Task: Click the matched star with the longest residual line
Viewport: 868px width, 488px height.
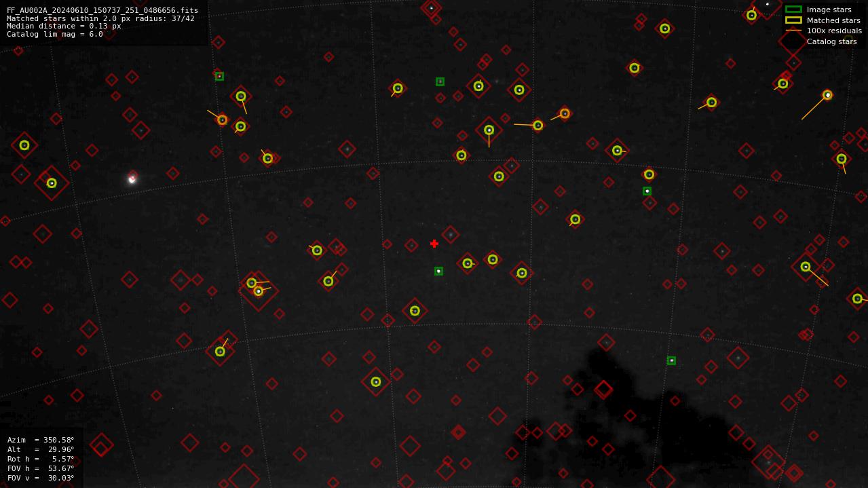Action: click(827, 95)
